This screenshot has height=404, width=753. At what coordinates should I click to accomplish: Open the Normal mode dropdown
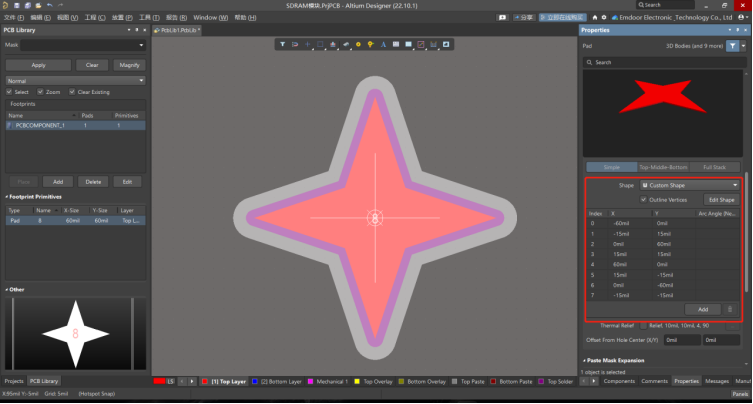pyautogui.click(x=75, y=80)
